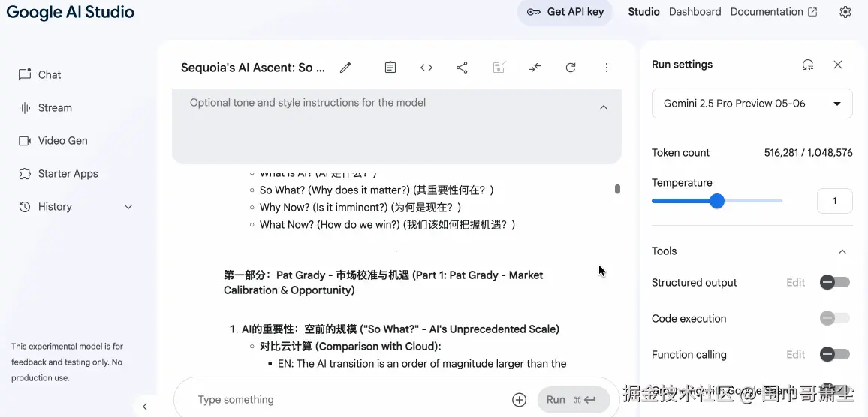
Task: Click the Chat icon in the sidebar
Action: point(24,75)
